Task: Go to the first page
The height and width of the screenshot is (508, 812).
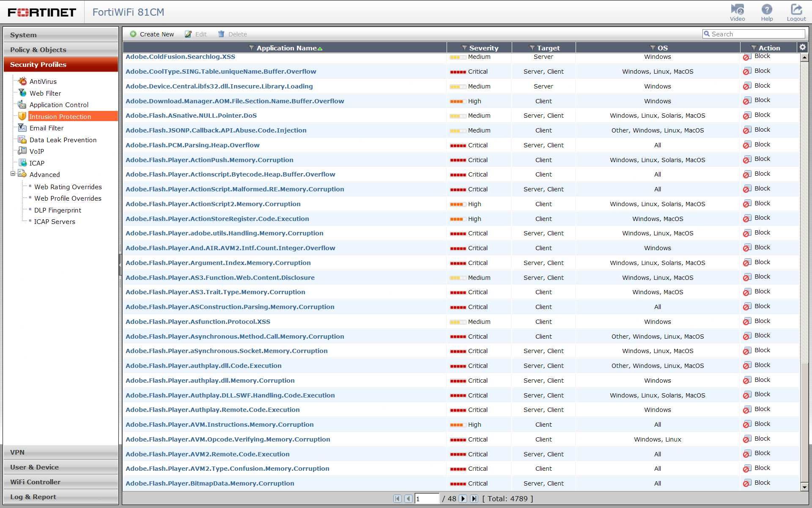Action: [397, 499]
